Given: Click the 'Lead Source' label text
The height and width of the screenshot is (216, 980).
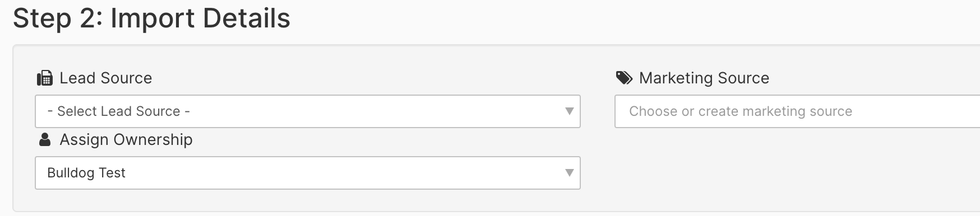Looking at the screenshot, I should (x=106, y=78).
